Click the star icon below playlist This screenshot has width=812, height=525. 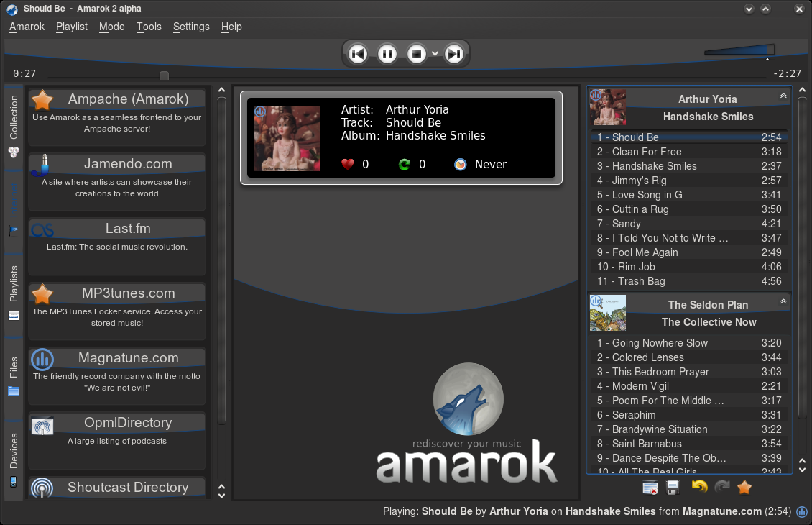tap(744, 487)
